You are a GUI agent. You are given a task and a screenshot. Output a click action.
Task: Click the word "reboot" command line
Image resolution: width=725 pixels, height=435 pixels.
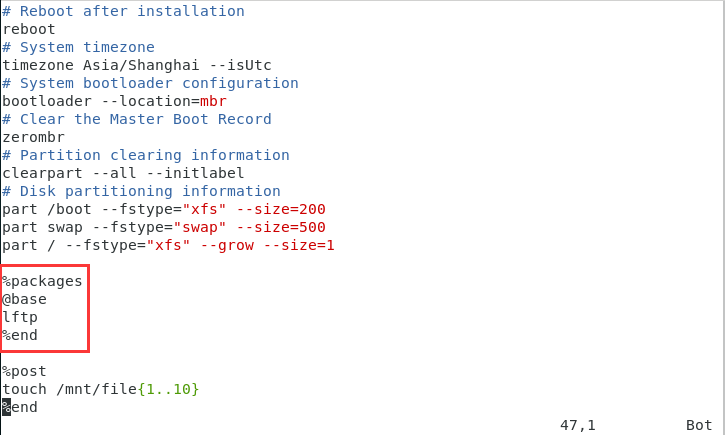[x=29, y=29]
